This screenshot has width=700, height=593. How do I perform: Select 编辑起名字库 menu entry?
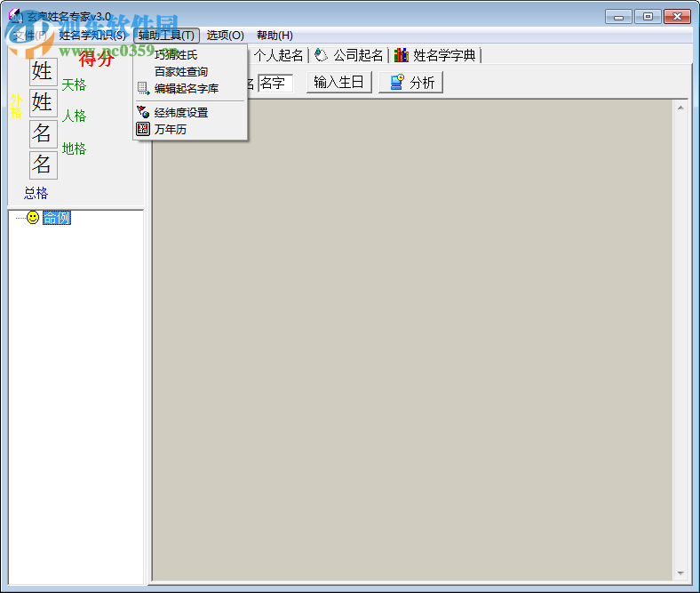(x=190, y=89)
